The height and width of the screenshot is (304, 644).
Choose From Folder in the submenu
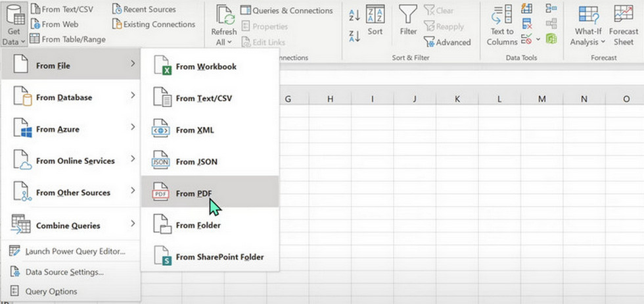click(210, 224)
